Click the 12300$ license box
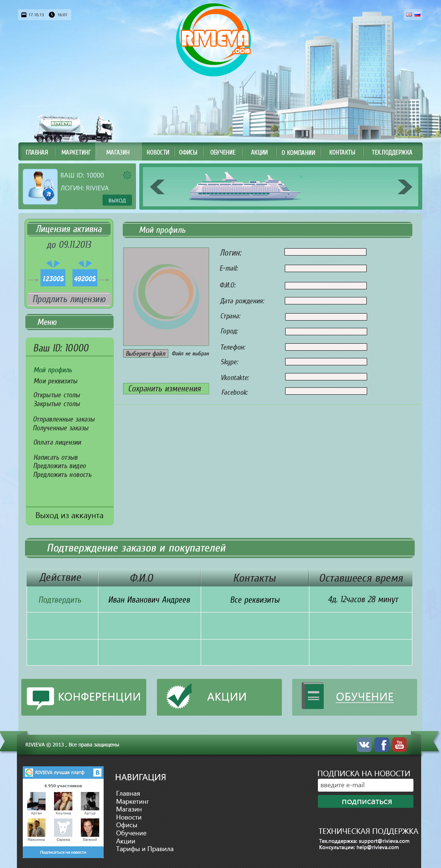The height and width of the screenshot is (868, 441). [x=53, y=278]
